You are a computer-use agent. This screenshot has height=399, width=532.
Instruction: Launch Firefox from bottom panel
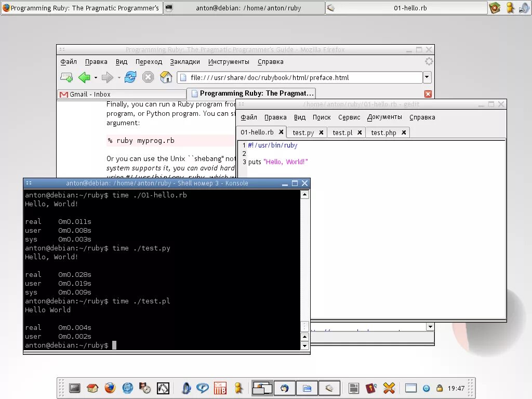click(110, 388)
